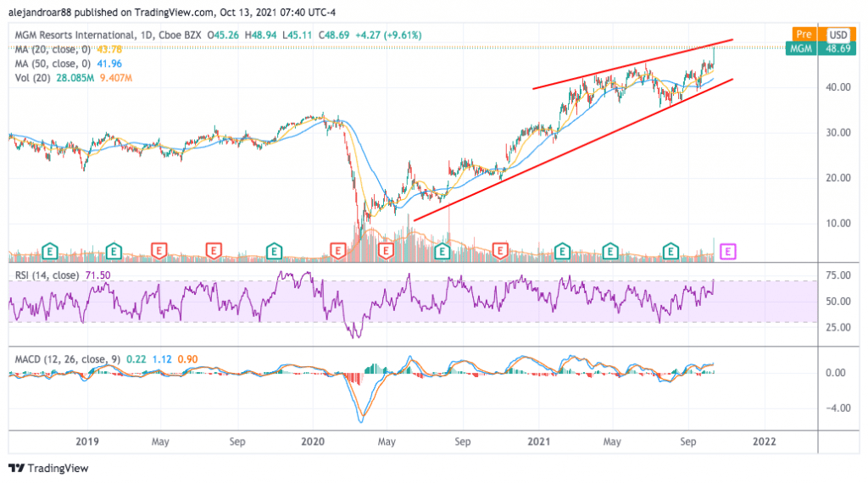The width and height of the screenshot is (868, 483).
Task: Click the open value O45.26
Action: (x=223, y=35)
